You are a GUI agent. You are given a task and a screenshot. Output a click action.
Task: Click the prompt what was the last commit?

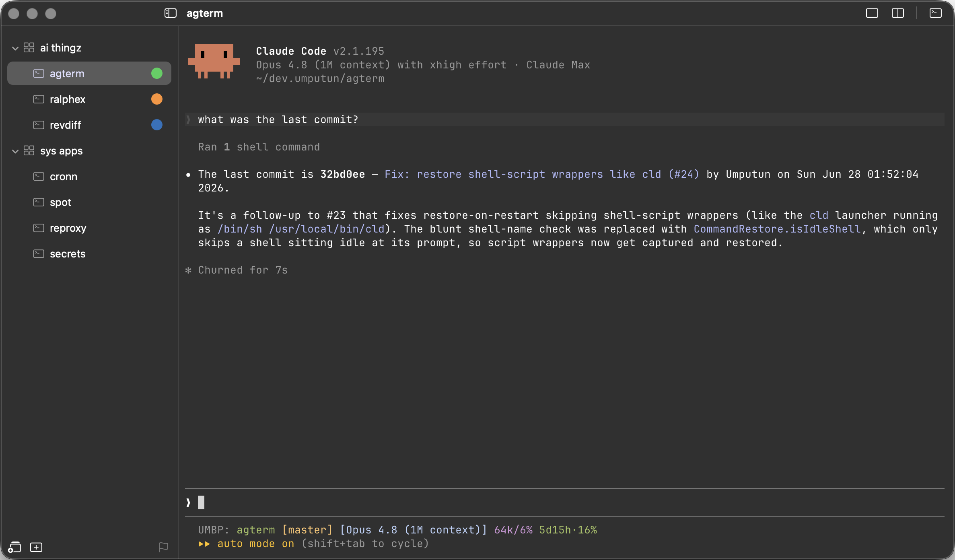pyautogui.click(x=278, y=119)
